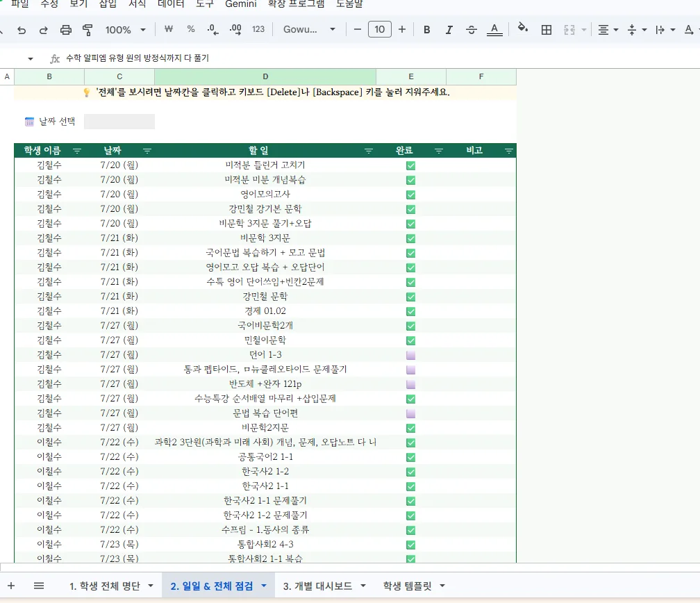Uncheck 완료 for 미적분 틀린거 고치기
700x603 pixels.
coord(410,166)
